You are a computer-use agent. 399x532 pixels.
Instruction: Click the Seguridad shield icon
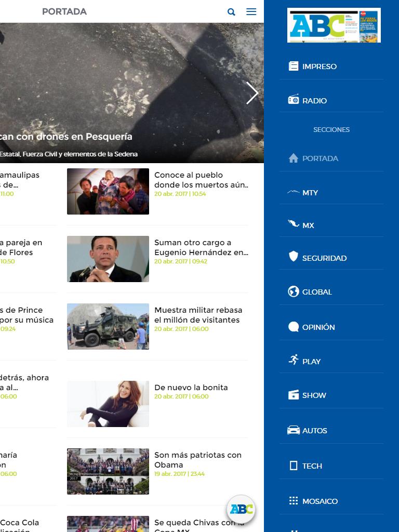pos(294,257)
